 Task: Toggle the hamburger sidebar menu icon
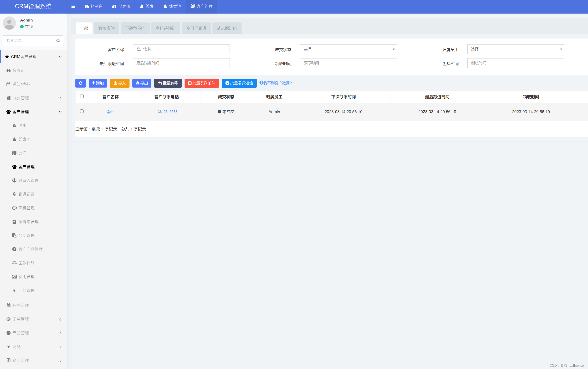pos(73,6)
